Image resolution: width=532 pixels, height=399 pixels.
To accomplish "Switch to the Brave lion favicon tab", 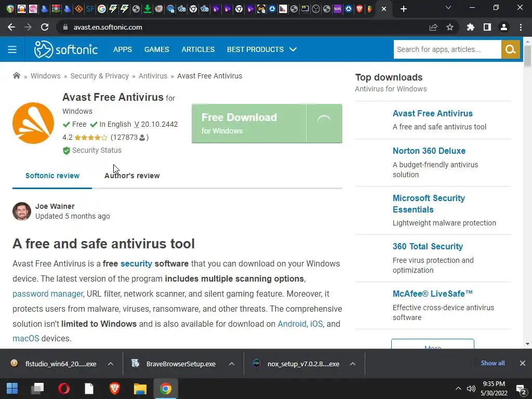I will pos(360,9).
